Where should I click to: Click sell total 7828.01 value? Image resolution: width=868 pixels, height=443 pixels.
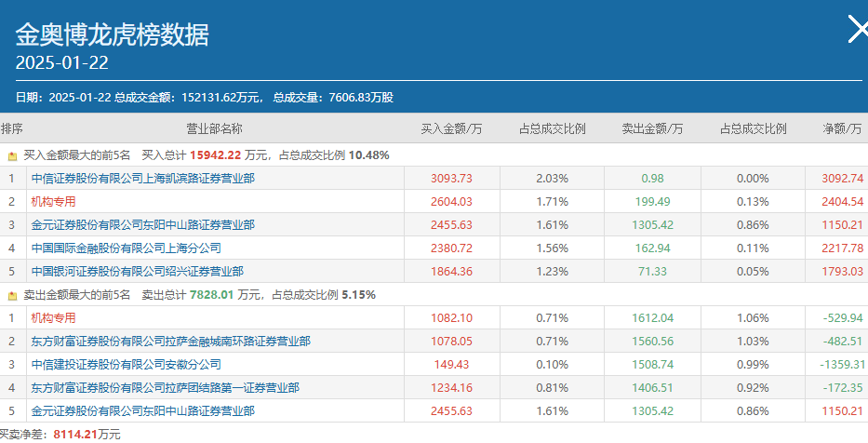coord(212,295)
